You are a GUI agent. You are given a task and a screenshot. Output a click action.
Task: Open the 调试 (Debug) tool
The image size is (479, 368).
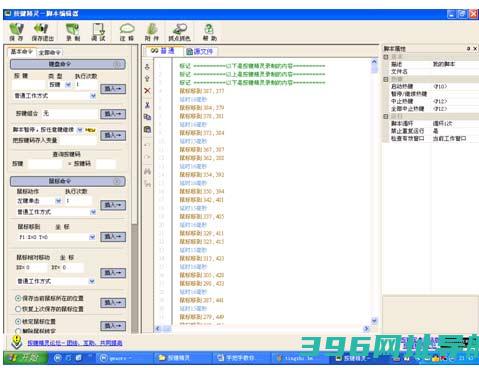click(x=98, y=32)
